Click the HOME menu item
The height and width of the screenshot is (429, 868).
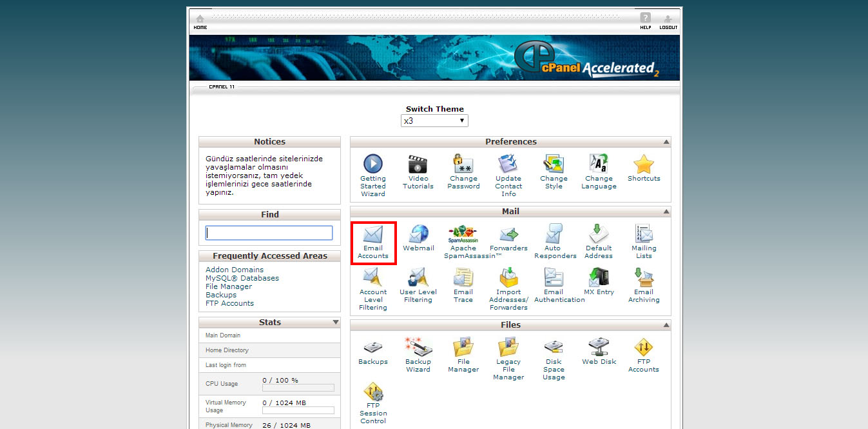click(200, 21)
